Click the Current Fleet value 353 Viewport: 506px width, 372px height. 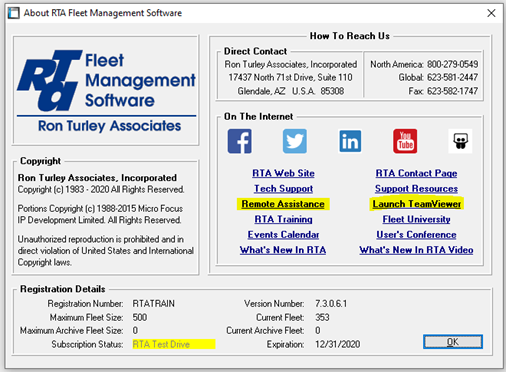322,317
